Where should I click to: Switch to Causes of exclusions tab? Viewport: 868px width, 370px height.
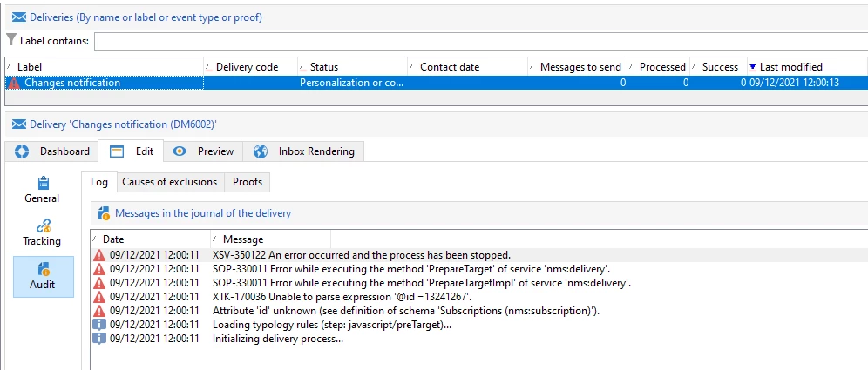pos(169,182)
